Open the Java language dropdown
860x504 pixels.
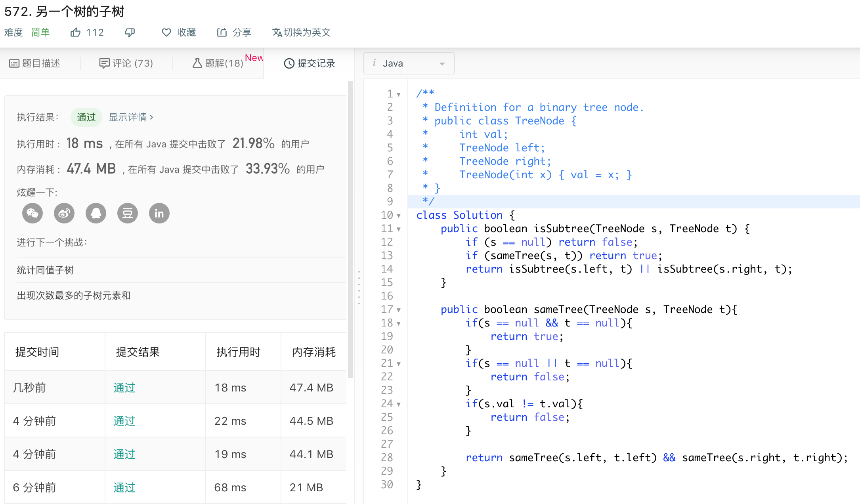click(409, 63)
